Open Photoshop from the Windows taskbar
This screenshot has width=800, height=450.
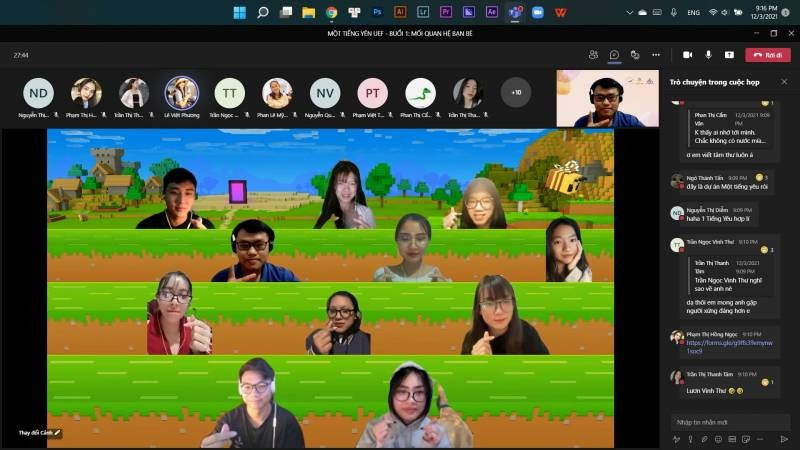click(x=377, y=12)
